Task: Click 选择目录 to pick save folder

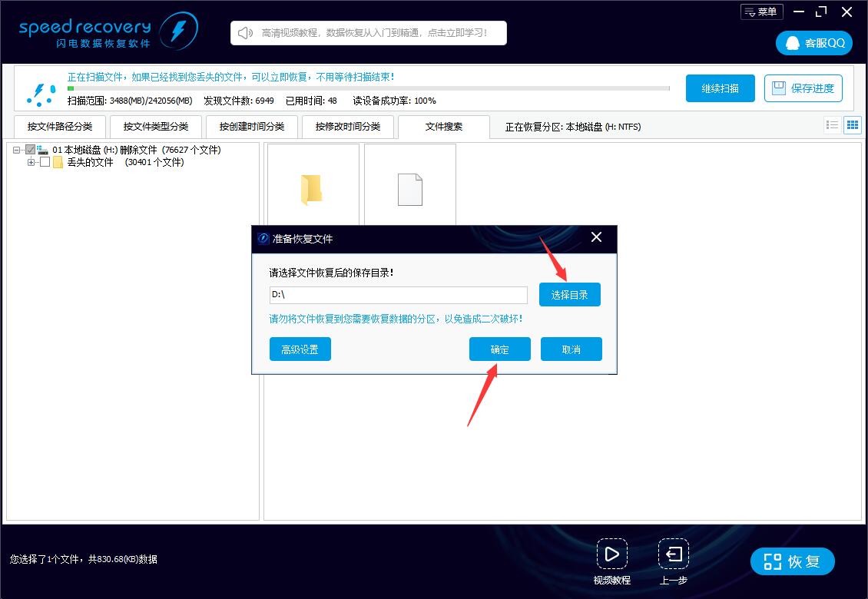Action: tap(569, 294)
